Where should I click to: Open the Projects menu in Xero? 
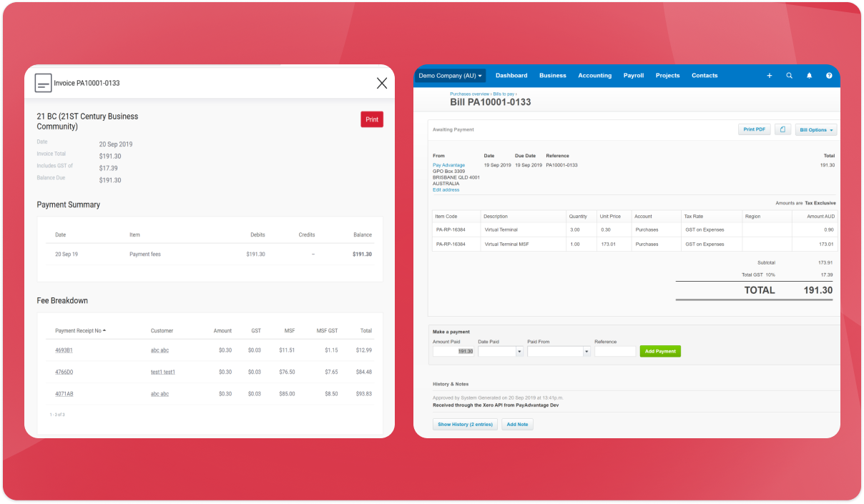[668, 76]
